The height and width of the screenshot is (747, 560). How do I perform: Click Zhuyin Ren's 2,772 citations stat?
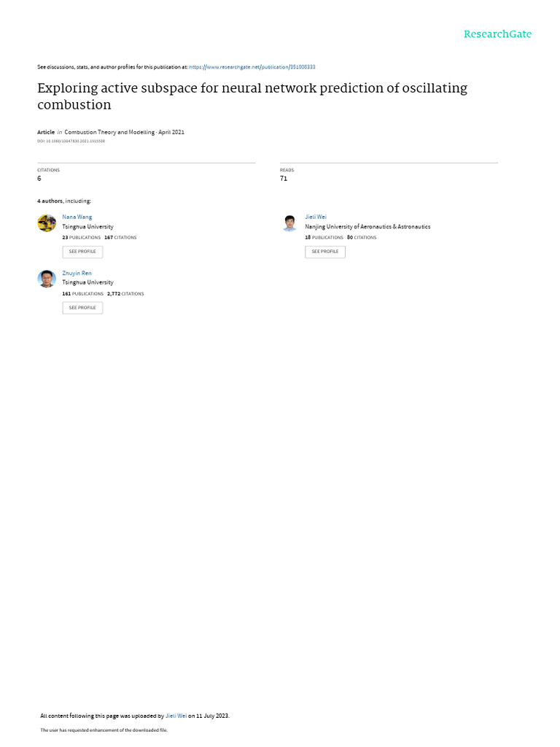[x=125, y=293]
